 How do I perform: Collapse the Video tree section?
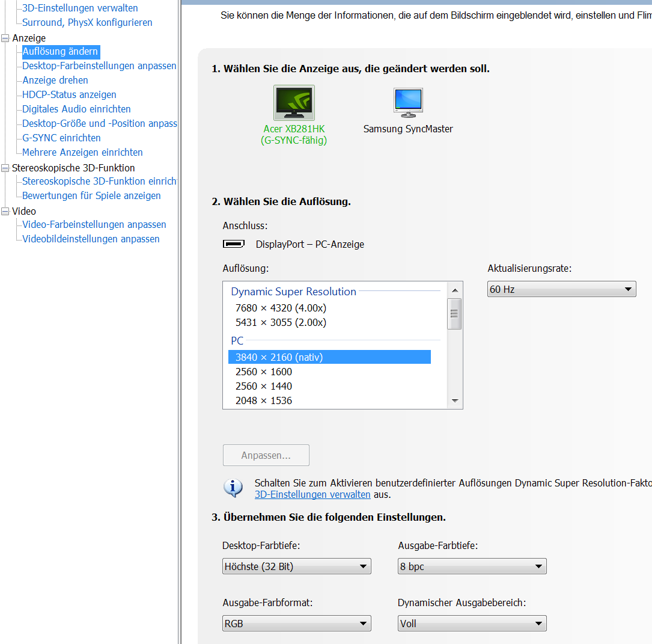(x=5, y=211)
